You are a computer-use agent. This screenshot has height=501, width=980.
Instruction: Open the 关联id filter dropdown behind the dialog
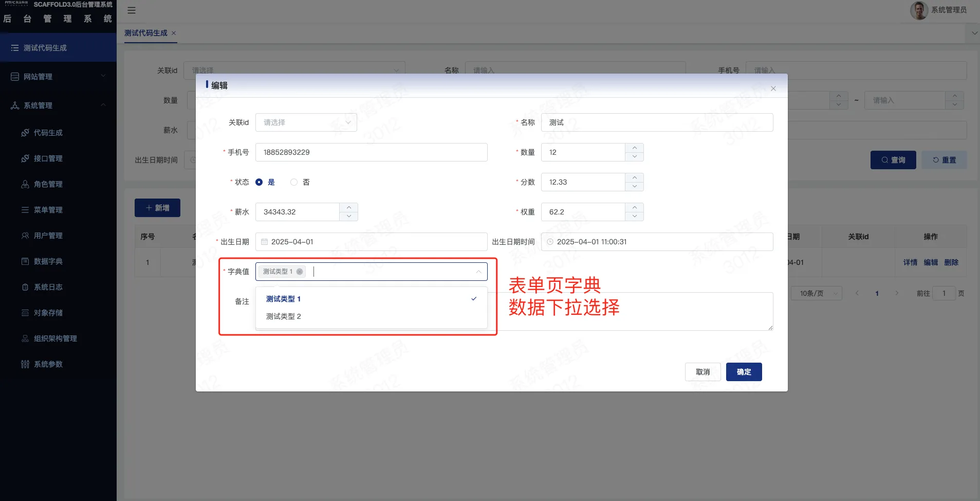point(294,70)
